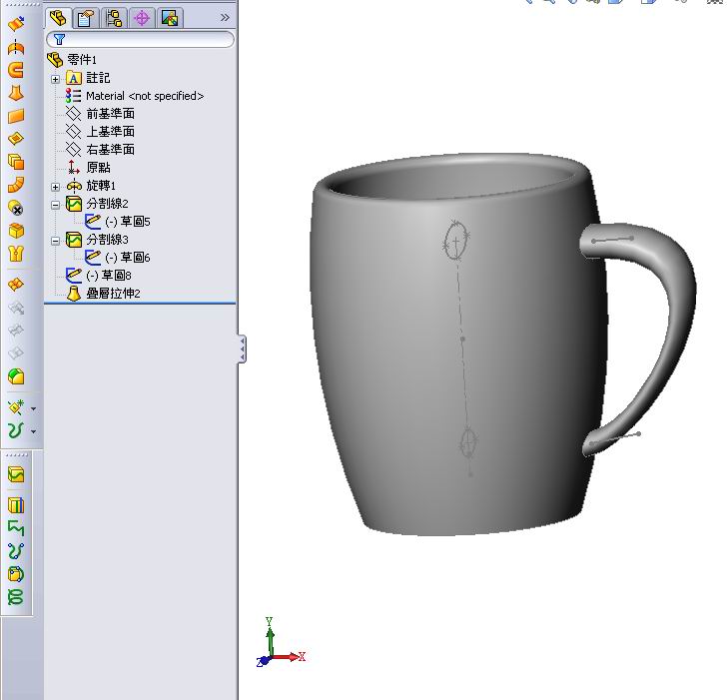Open the Reference Geometry tool
The width and height of the screenshot is (728, 700).
16,407
